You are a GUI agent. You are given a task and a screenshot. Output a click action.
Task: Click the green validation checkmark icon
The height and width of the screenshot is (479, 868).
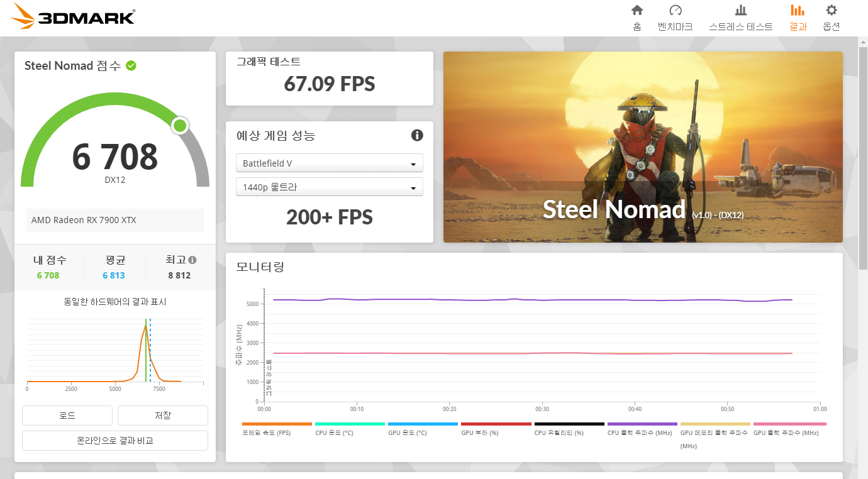131,65
